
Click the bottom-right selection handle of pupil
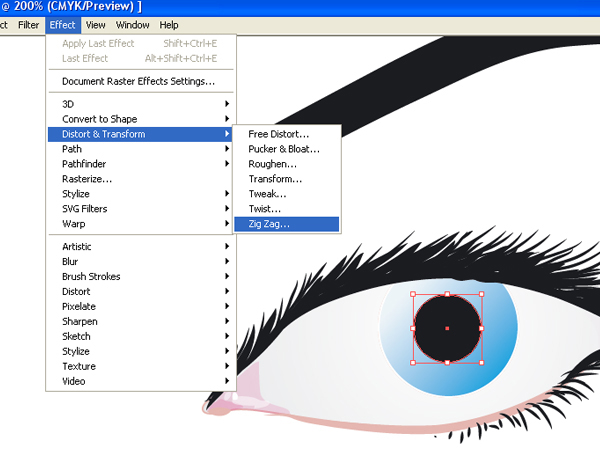[x=481, y=362]
